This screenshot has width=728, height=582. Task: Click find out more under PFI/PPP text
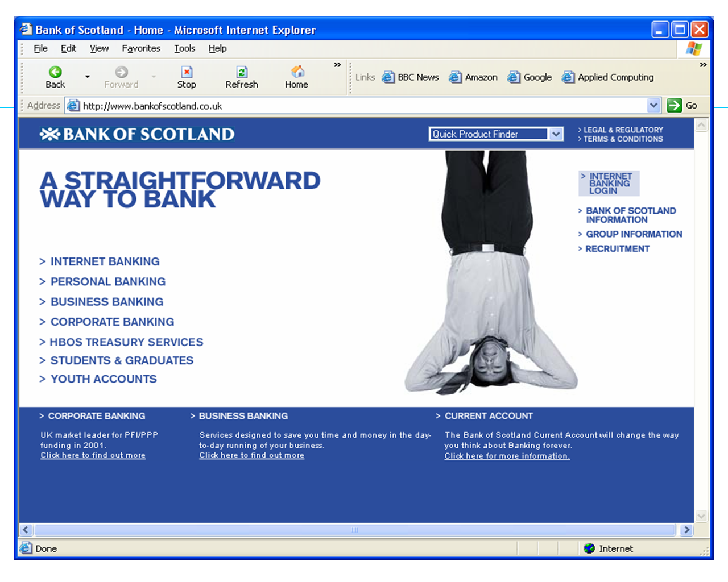[93, 455]
